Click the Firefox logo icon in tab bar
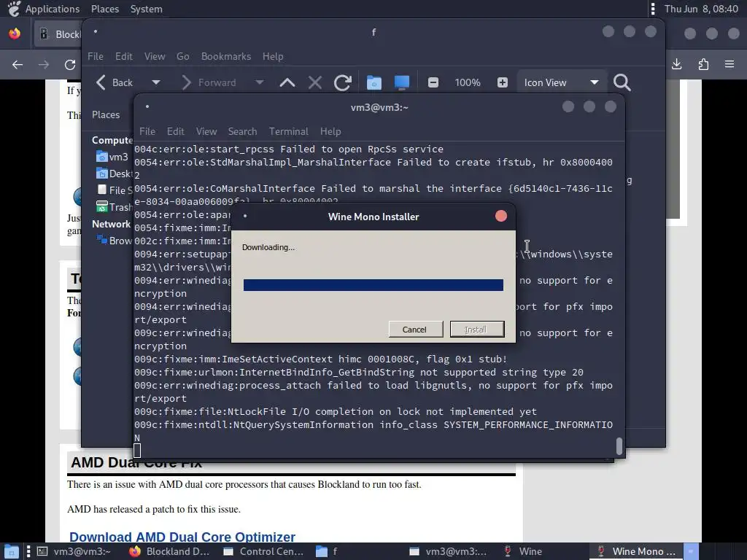The height and width of the screenshot is (560, 747). [15, 34]
